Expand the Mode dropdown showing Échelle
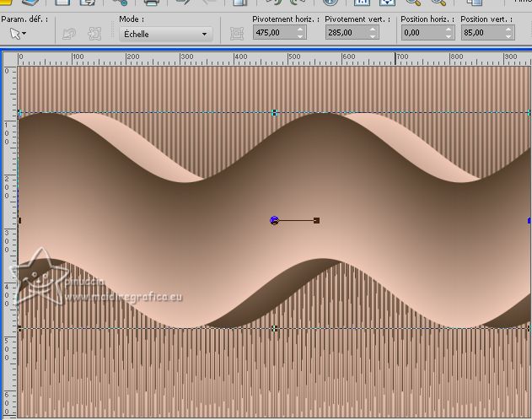This screenshot has height=420, width=532. click(164, 34)
